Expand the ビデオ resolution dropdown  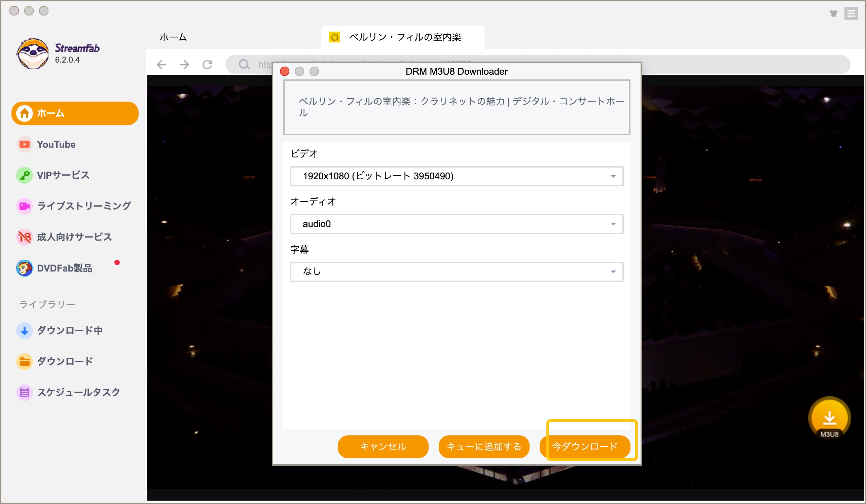point(457,176)
